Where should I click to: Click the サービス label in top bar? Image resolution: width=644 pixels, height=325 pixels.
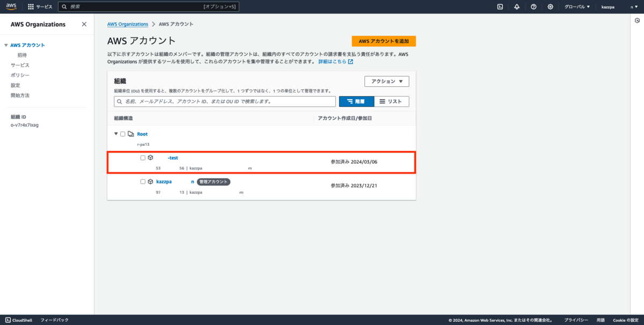pyautogui.click(x=45, y=7)
